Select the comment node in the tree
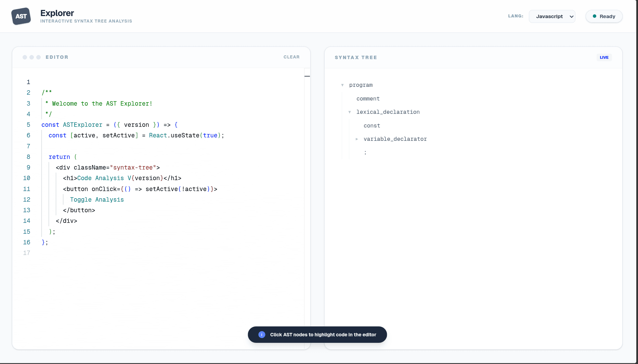Image resolution: width=638 pixels, height=364 pixels. pyautogui.click(x=368, y=99)
